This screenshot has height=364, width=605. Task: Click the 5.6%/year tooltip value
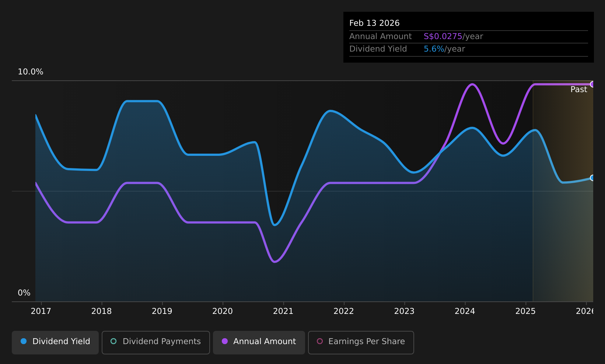coord(444,49)
